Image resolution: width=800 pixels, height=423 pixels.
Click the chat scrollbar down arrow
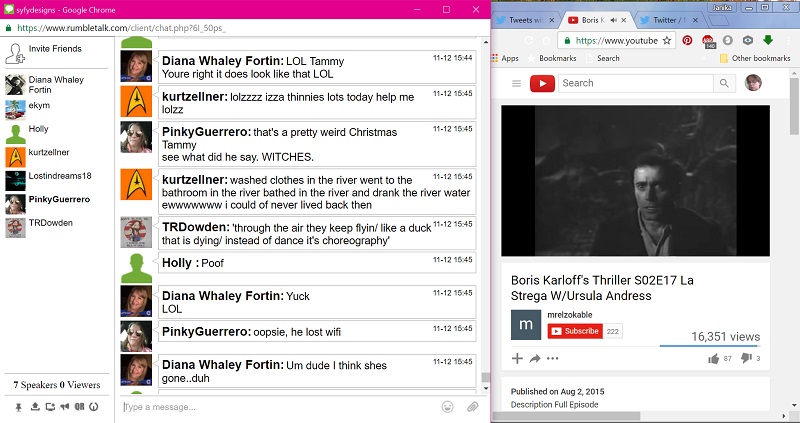click(x=486, y=389)
